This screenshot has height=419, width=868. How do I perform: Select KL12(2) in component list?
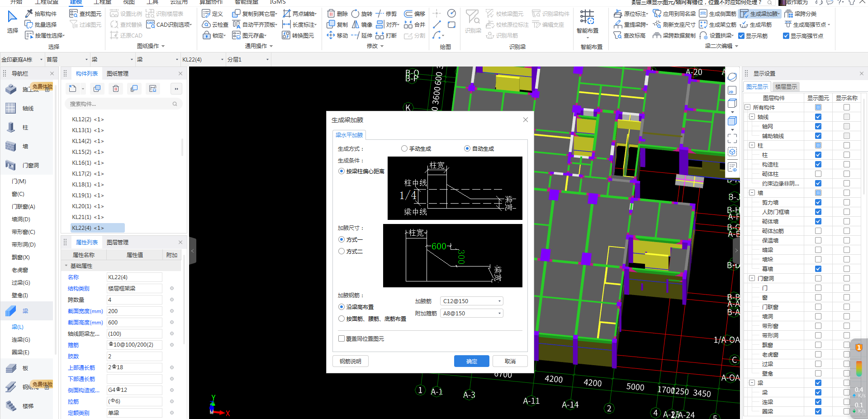click(x=88, y=119)
